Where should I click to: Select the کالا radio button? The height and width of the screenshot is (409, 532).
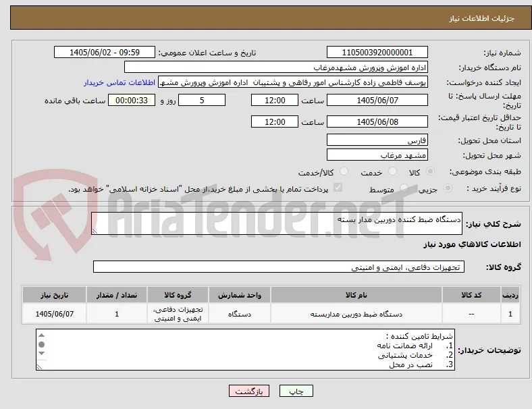click(430, 171)
